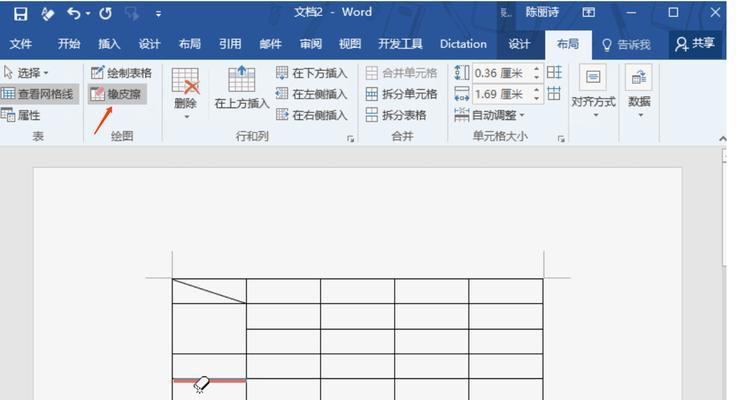Decrease row height with down spinner
736x400 pixels.
pos(537,77)
